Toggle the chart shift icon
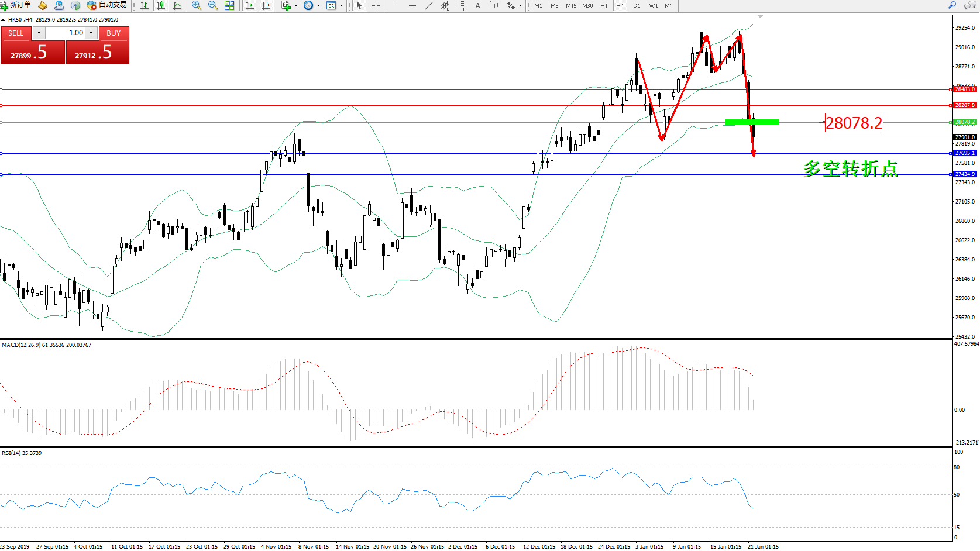The height and width of the screenshot is (551, 980). pos(267,5)
